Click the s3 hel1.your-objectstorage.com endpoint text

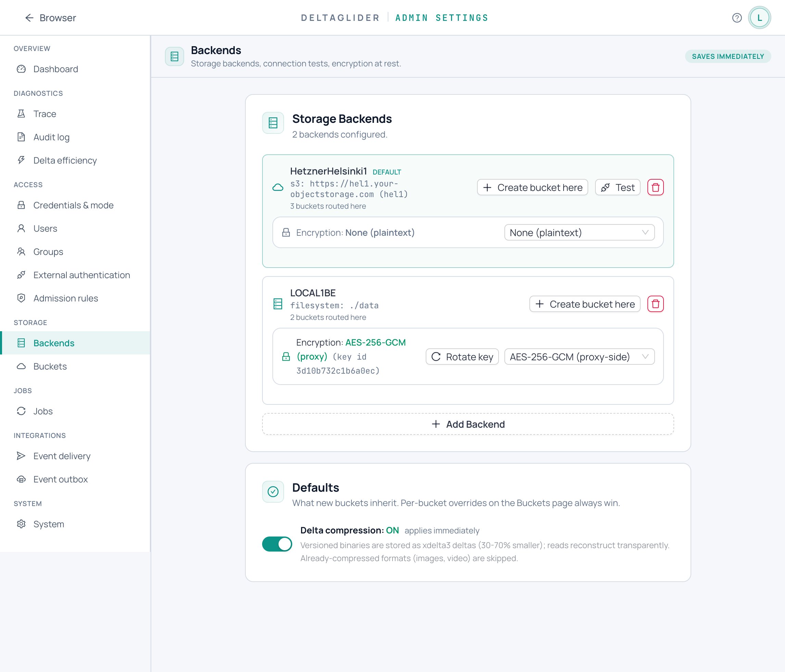point(349,189)
